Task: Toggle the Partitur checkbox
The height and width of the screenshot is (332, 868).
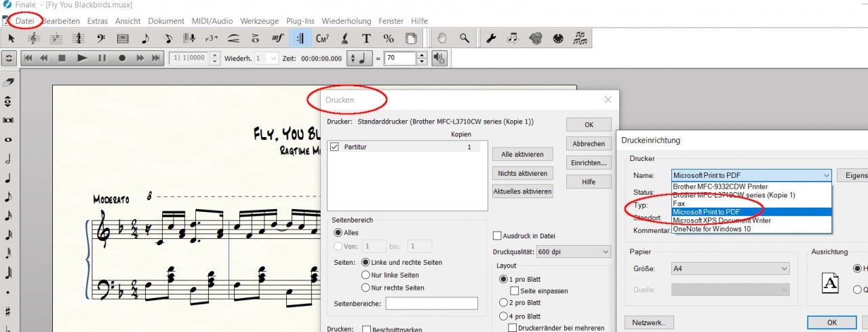Action: (x=334, y=147)
